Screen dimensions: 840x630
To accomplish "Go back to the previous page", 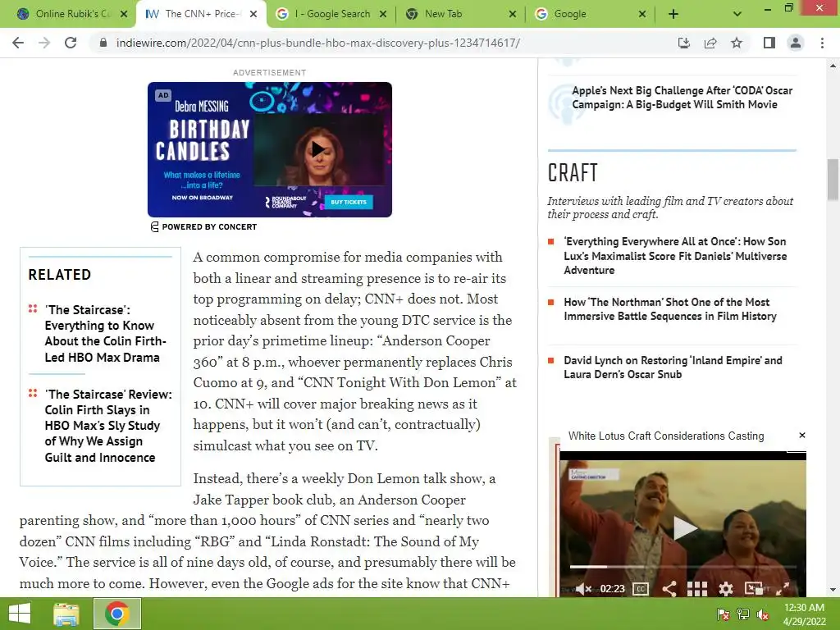I will 18,43.
